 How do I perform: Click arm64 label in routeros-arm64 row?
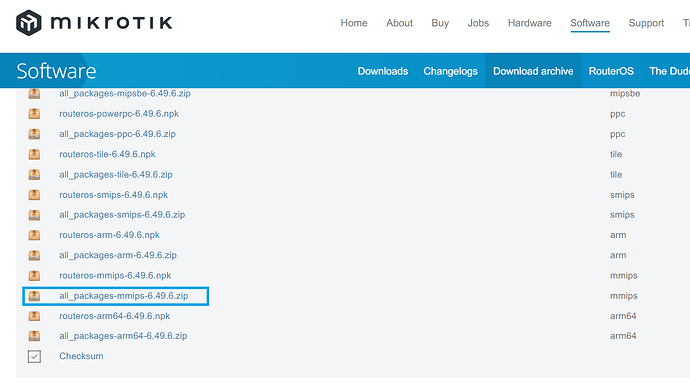[623, 316]
